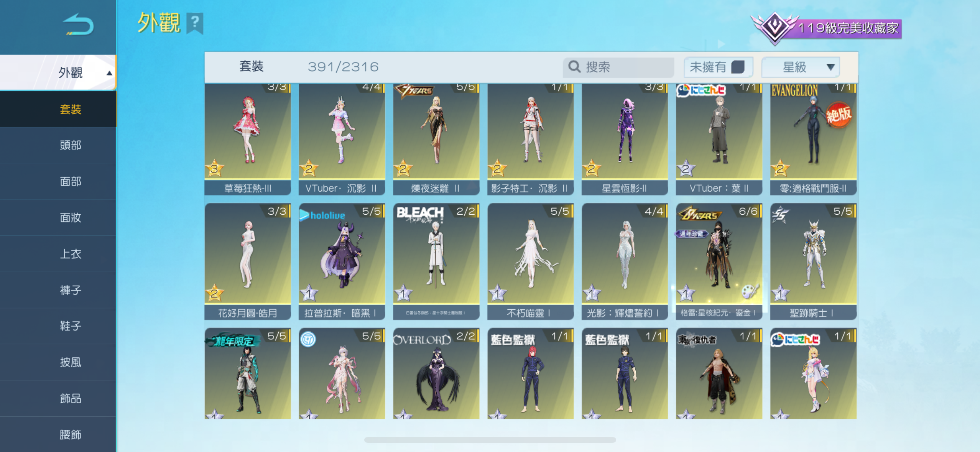Image resolution: width=980 pixels, height=452 pixels.
Task: Click the 搜索 search field
Action: [x=618, y=67]
